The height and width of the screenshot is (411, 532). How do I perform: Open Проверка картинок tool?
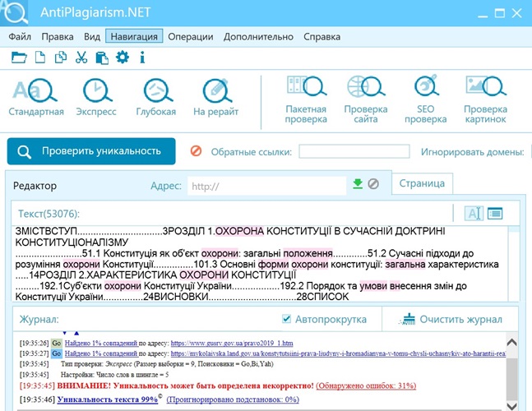pyautogui.click(x=485, y=99)
